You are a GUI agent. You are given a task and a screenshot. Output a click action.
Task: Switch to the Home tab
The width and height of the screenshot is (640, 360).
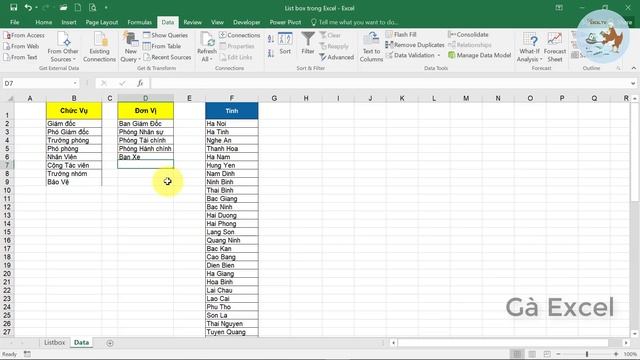pos(43,22)
